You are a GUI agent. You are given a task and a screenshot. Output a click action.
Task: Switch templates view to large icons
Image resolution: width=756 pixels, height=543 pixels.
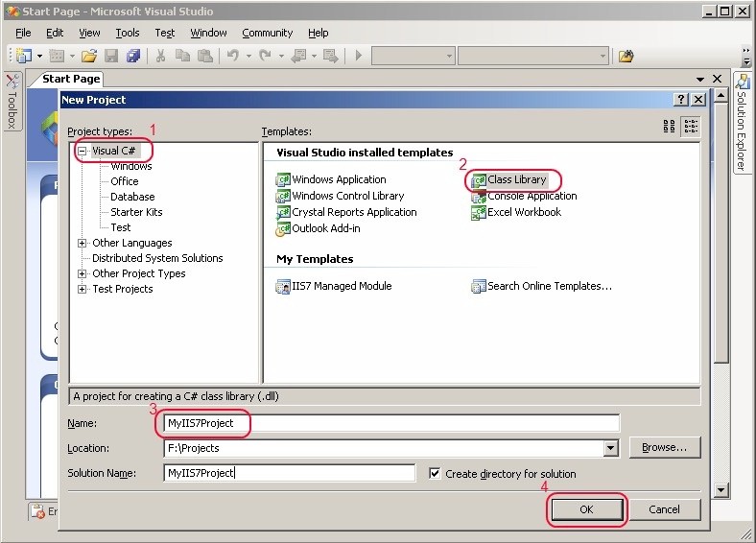670,127
